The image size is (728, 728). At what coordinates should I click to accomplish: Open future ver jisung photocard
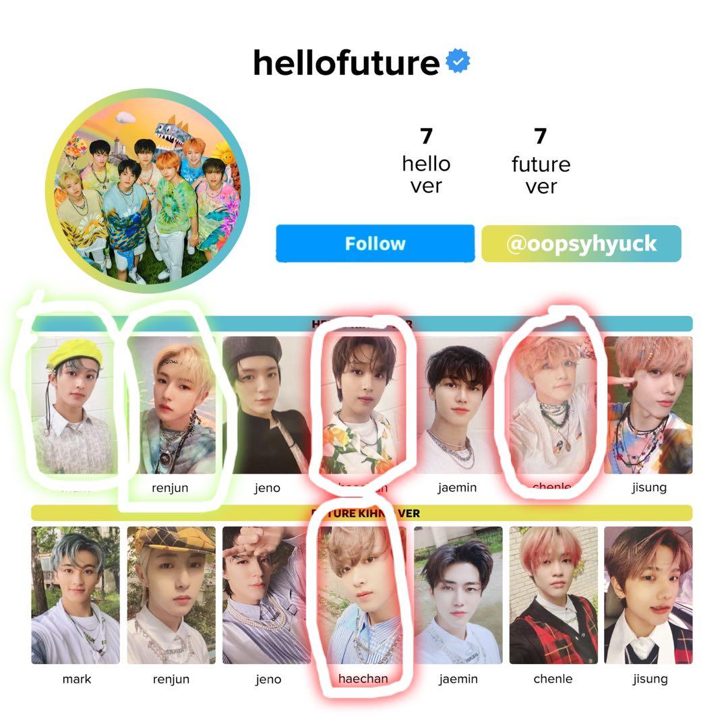coord(648,595)
